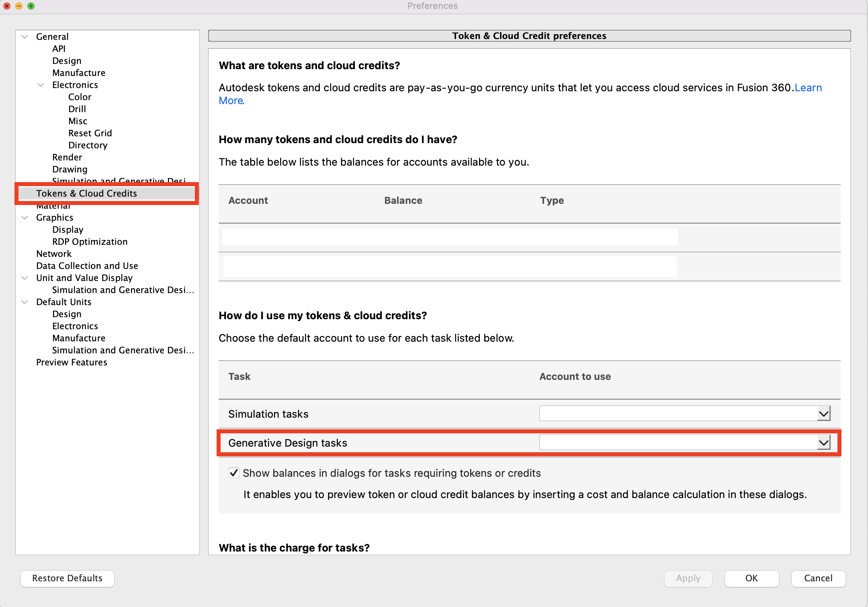Collapse the General tree section
The width and height of the screenshot is (868, 607).
tap(25, 37)
